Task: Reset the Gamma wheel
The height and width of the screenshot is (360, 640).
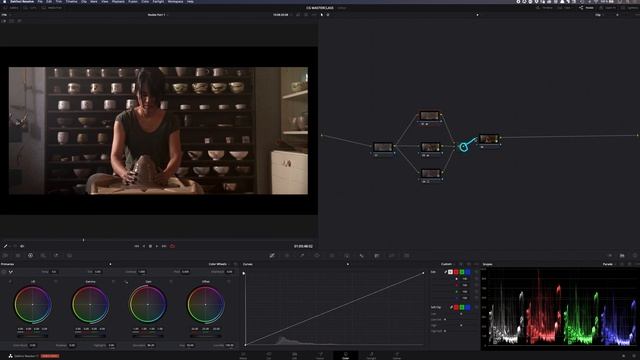Action: point(113,282)
